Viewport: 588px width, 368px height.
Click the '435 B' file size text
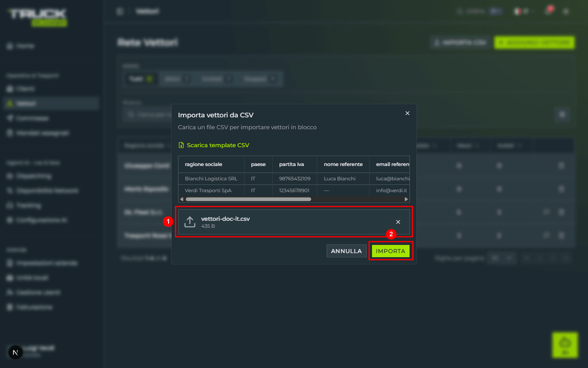[x=208, y=226]
